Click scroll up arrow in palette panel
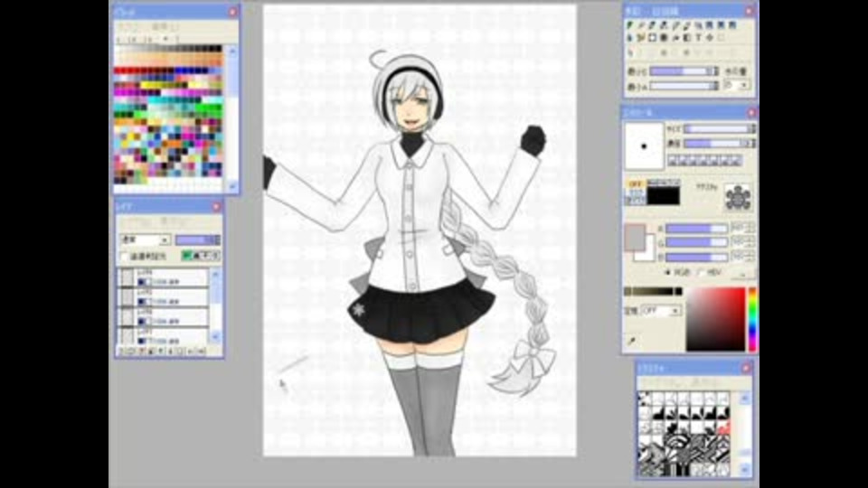The image size is (868, 488). click(x=232, y=52)
